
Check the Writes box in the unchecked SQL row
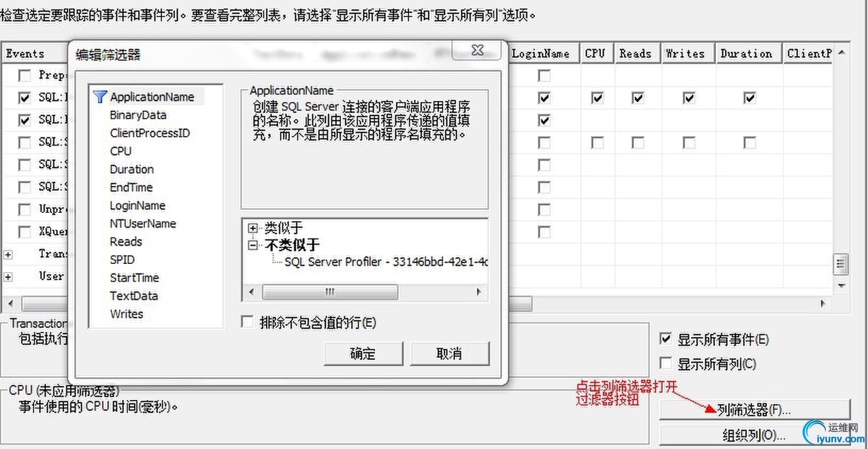[x=689, y=143]
